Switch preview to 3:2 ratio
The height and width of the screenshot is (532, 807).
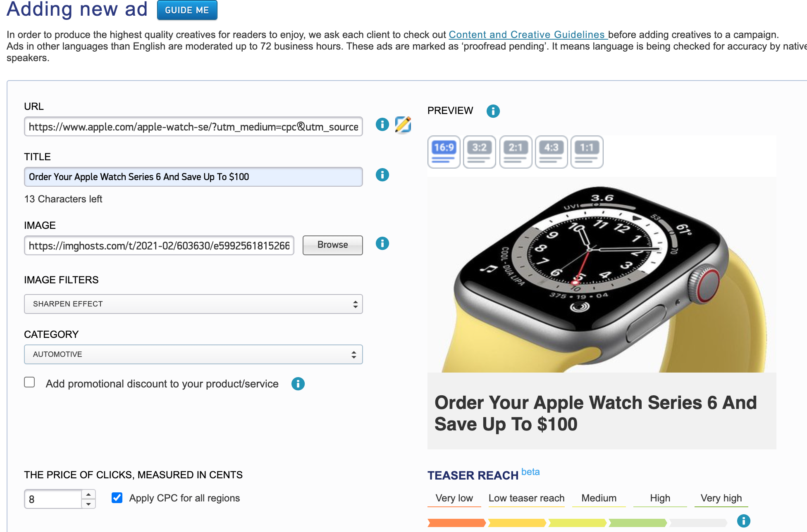pos(480,152)
